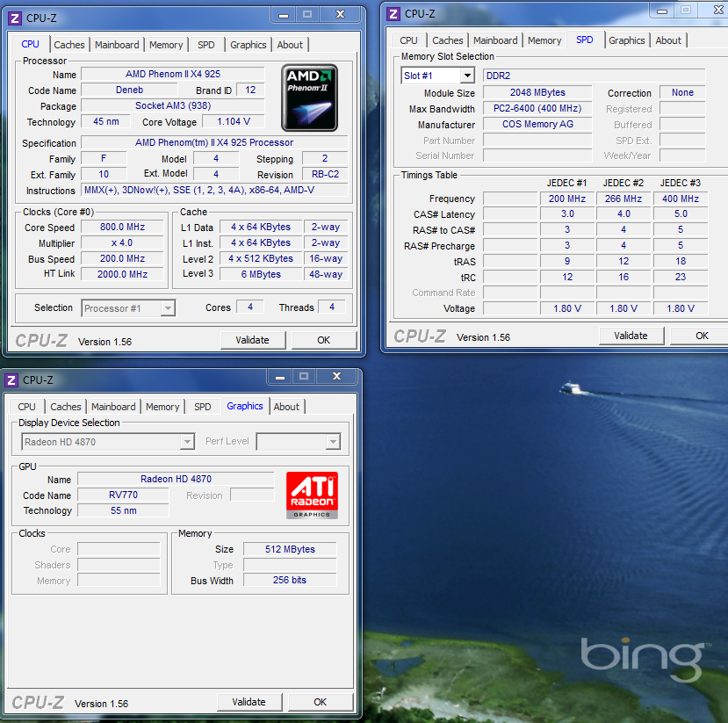Open SPD tab in the CPU window
This screenshot has width=728, height=723.
click(206, 45)
